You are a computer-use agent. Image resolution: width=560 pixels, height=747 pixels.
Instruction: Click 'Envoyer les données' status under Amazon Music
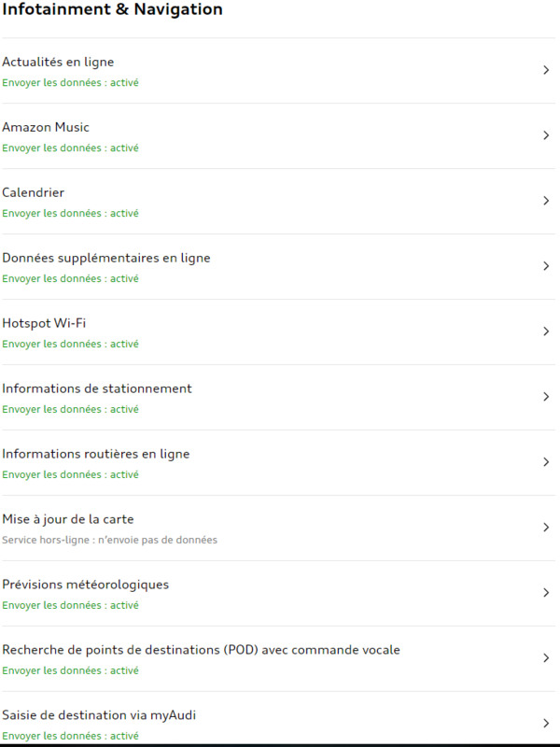(70, 148)
